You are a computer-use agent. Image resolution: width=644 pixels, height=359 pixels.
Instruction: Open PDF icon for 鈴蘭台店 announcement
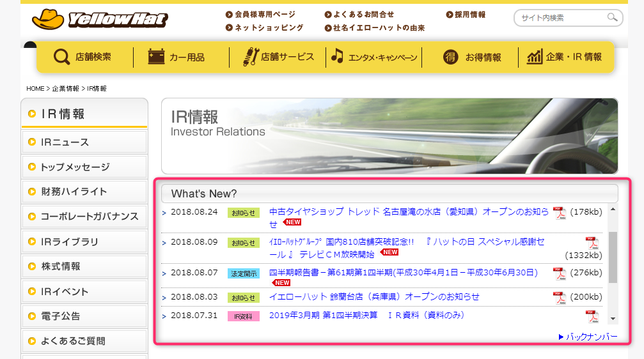pyautogui.click(x=560, y=298)
